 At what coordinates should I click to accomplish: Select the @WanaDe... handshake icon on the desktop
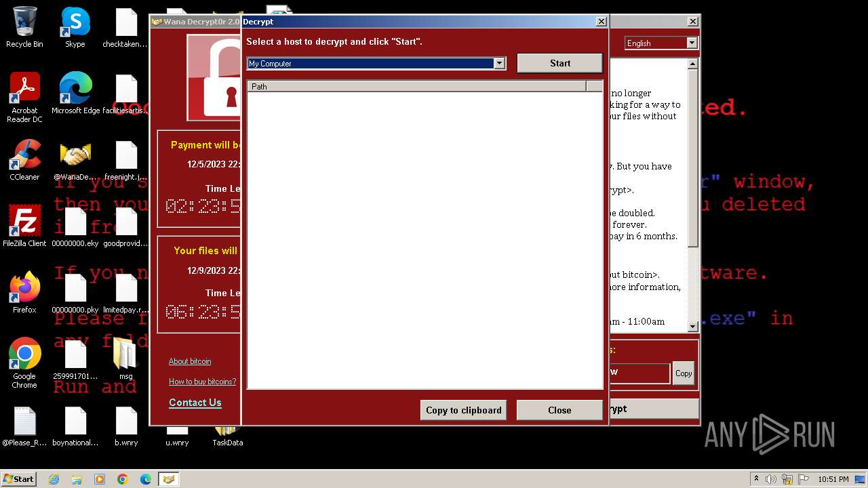tap(75, 160)
